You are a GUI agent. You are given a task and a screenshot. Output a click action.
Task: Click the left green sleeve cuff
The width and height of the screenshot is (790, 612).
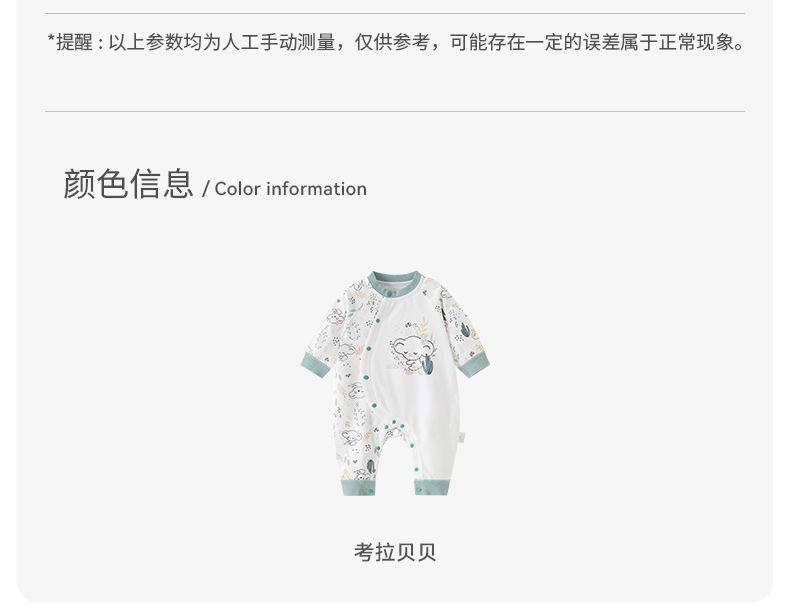pos(315,364)
